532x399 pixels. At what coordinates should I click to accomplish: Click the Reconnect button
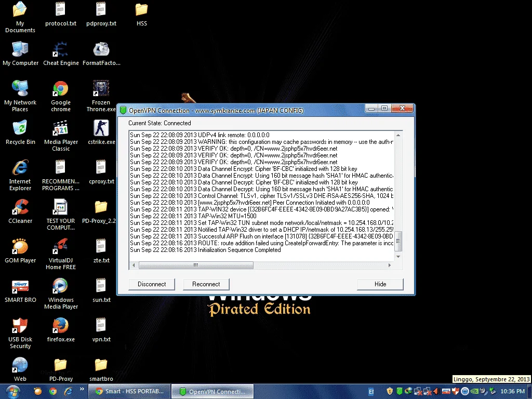click(206, 284)
